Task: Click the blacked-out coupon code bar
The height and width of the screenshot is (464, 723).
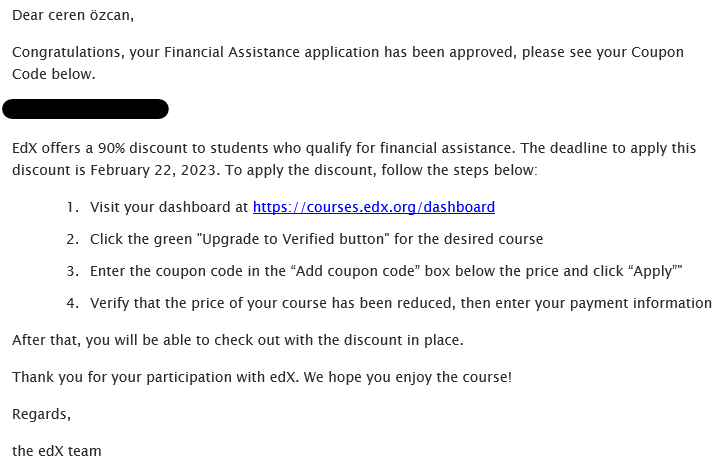Action: pos(85,109)
